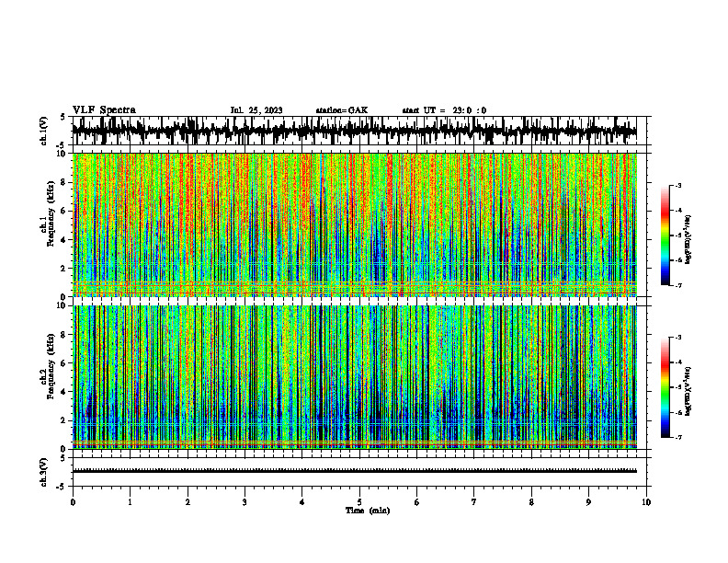
Task: Click the time axis tick label "0"
Action: point(73,502)
